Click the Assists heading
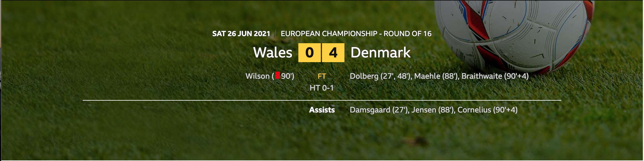Image resolution: width=644 pixels, height=161 pixels. click(x=322, y=110)
